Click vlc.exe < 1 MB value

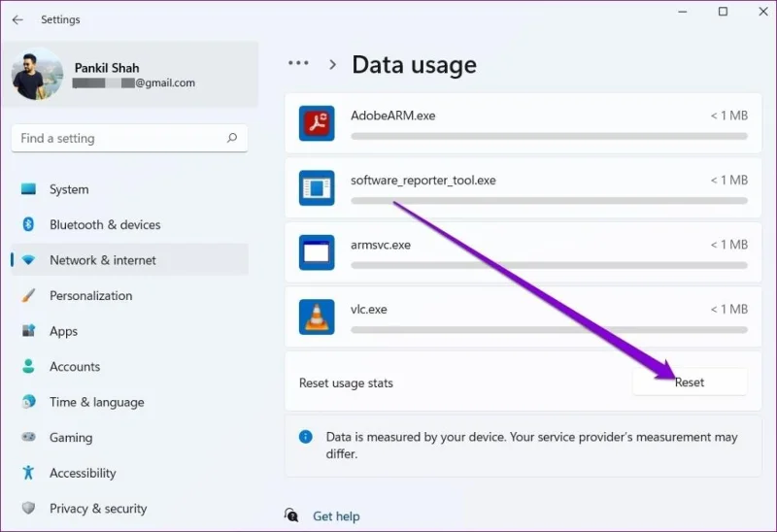(729, 309)
